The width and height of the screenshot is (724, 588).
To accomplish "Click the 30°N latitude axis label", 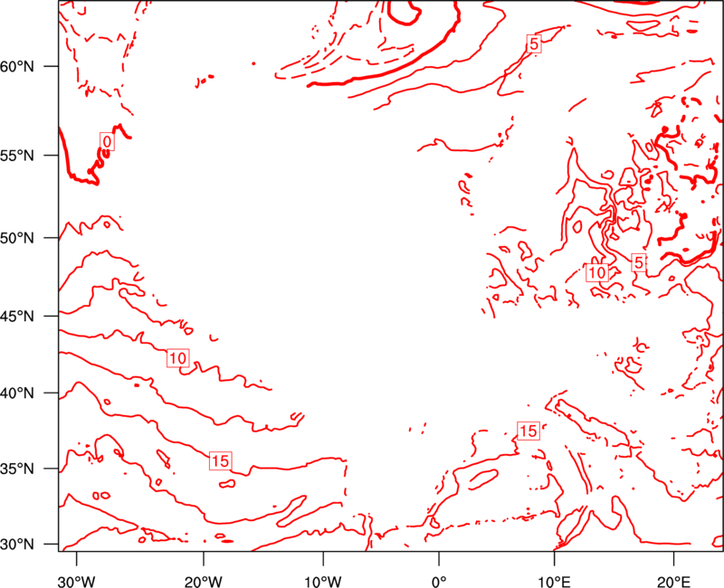I will pos(17,545).
